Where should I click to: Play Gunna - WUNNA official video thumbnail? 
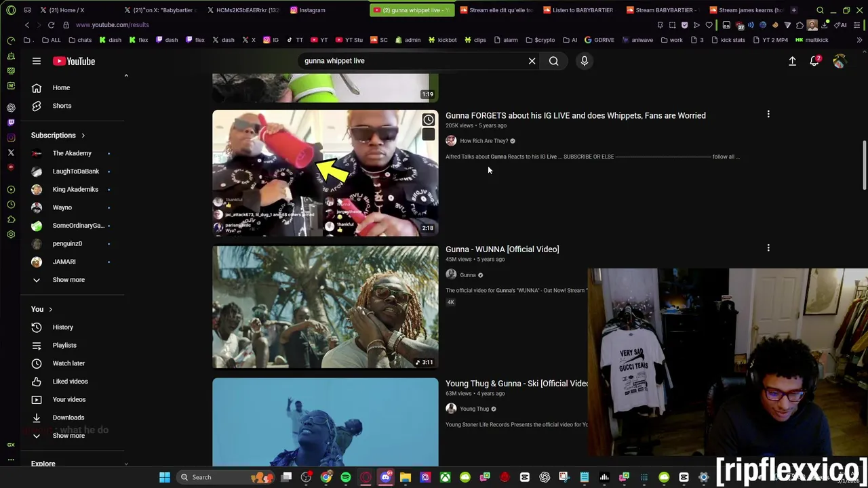click(325, 307)
